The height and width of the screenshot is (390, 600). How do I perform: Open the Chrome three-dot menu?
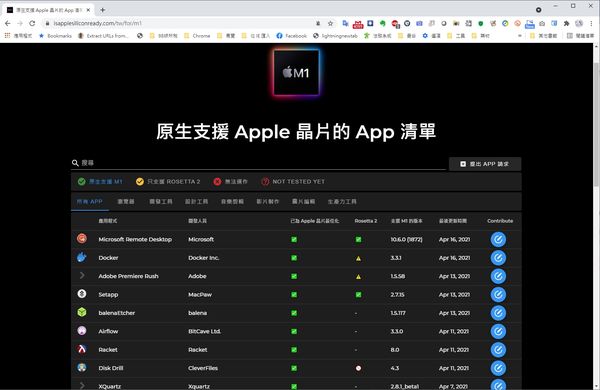coord(591,23)
